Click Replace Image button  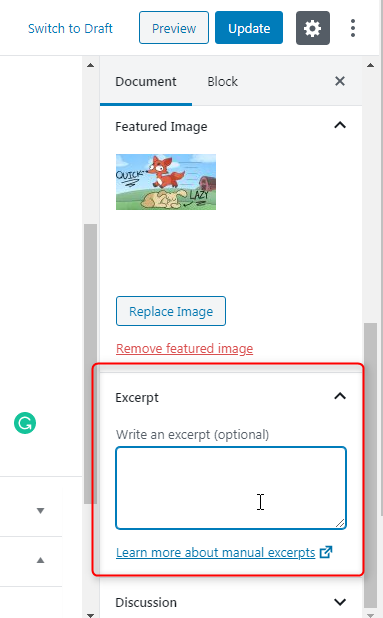(171, 311)
